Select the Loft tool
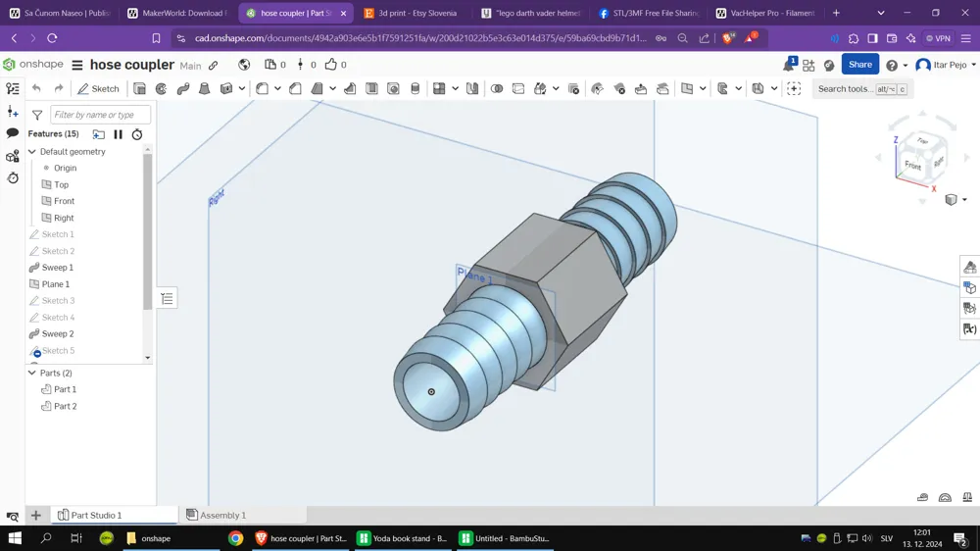This screenshot has width=980, height=551. [205, 89]
